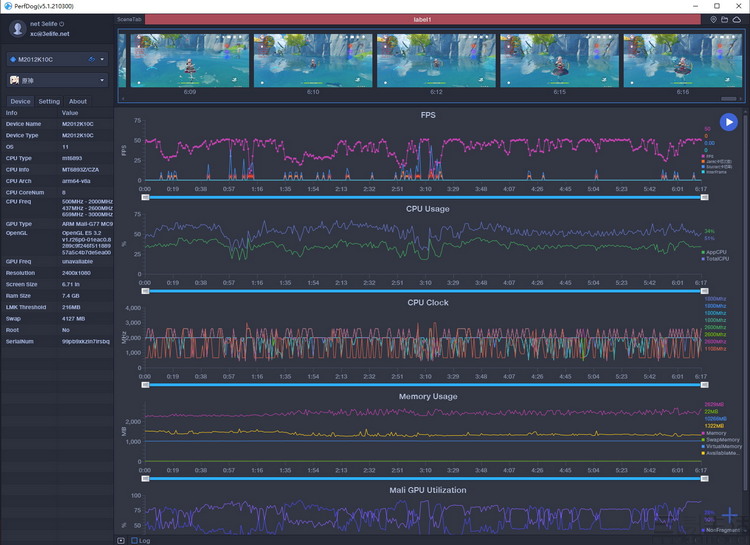This screenshot has height=545, width=750.
Task: Toggle the TotalCPU legend series
Action: (x=715, y=259)
